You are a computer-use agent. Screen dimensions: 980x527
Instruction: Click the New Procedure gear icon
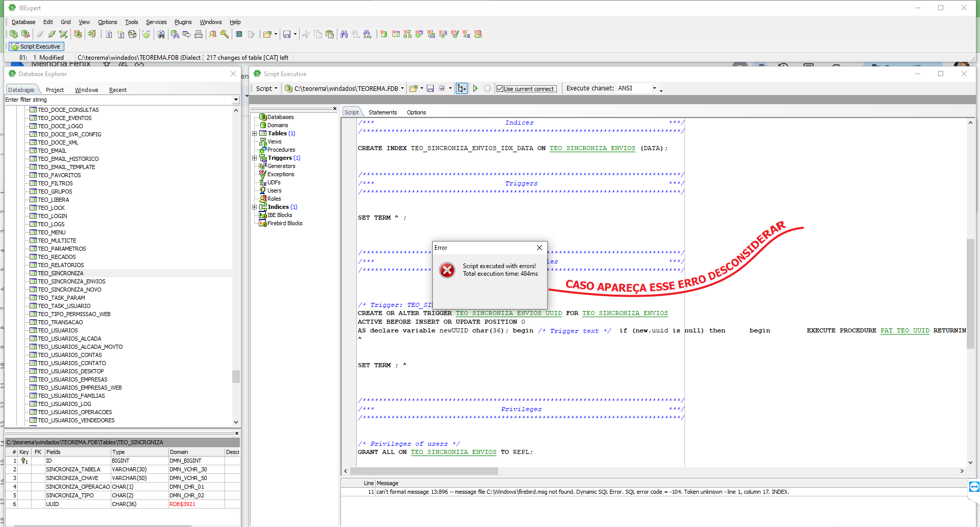[x=419, y=34]
